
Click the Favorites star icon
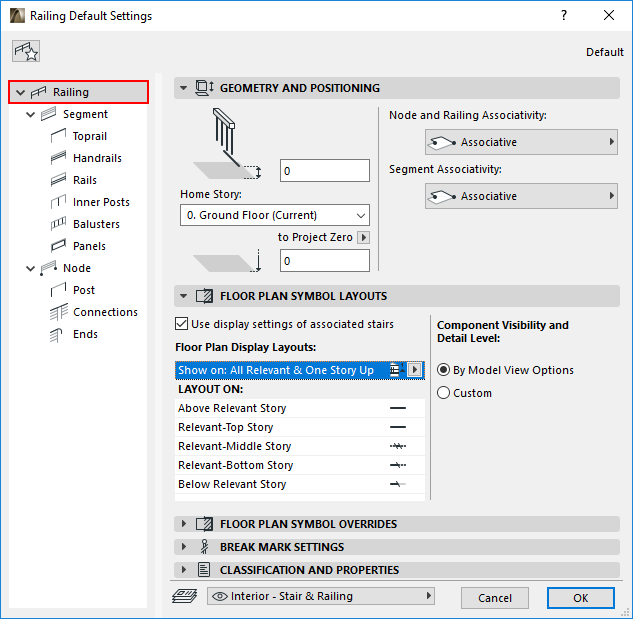(26, 52)
